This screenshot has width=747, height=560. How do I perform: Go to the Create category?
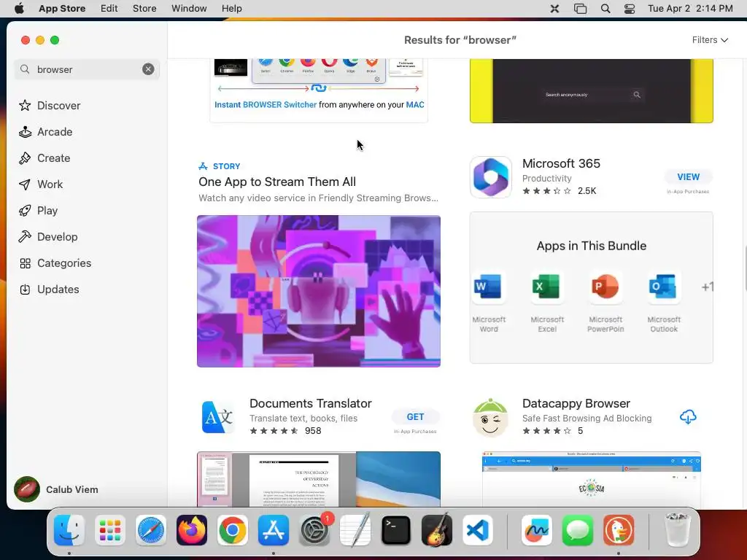click(x=44, y=158)
